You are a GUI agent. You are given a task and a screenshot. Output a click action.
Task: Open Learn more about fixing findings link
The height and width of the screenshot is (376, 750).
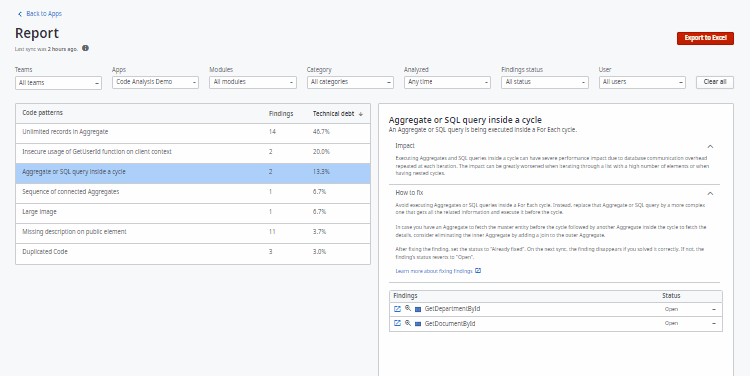point(434,271)
